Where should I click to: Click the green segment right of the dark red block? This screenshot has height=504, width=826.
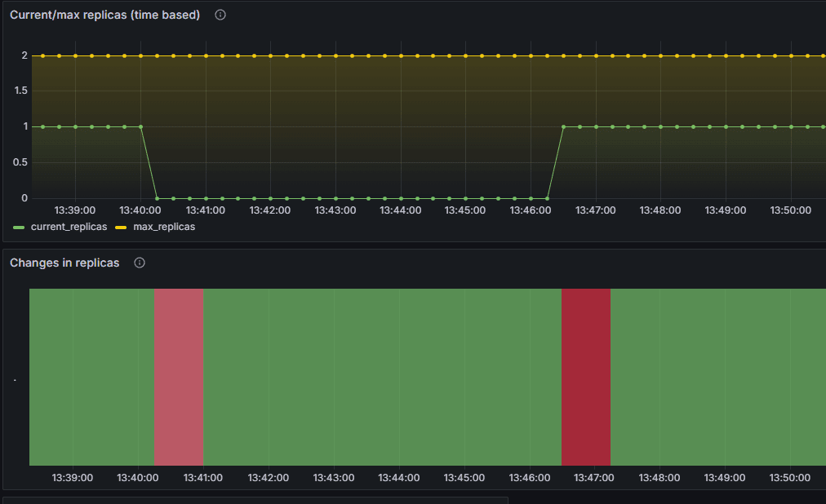[717, 377]
